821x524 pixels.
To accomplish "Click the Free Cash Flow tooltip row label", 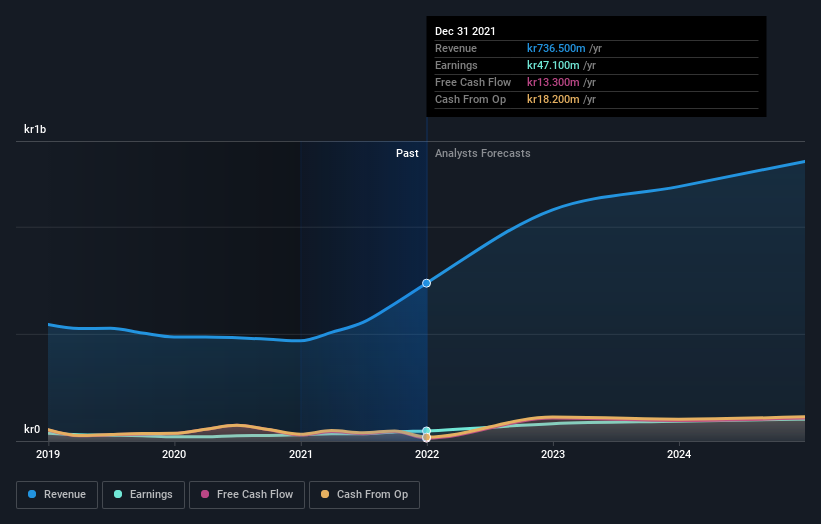I will tap(473, 83).
